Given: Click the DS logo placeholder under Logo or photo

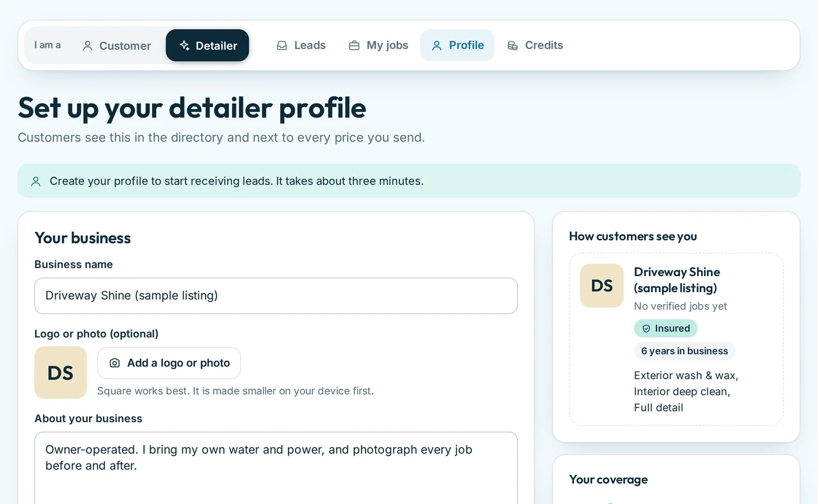Looking at the screenshot, I should point(60,373).
